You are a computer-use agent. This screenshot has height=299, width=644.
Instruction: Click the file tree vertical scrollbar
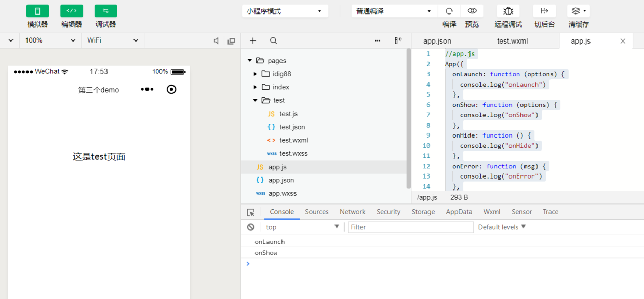[x=409, y=119]
